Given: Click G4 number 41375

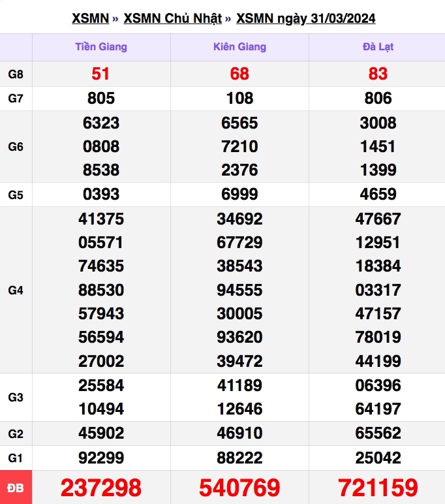Looking at the screenshot, I should (x=101, y=219).
